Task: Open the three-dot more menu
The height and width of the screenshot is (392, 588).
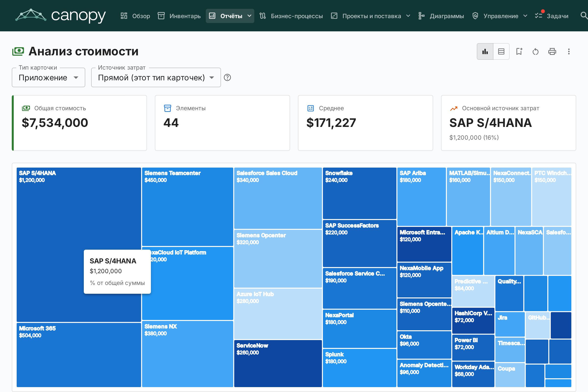Action: click(569, 51)
